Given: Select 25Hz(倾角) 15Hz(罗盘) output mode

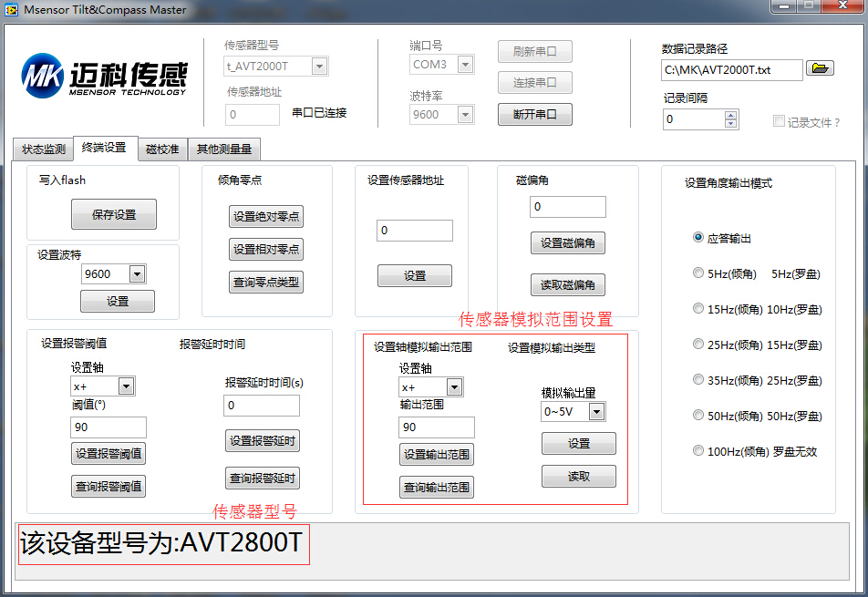Looking at the screenshot, I should point(698,345).
